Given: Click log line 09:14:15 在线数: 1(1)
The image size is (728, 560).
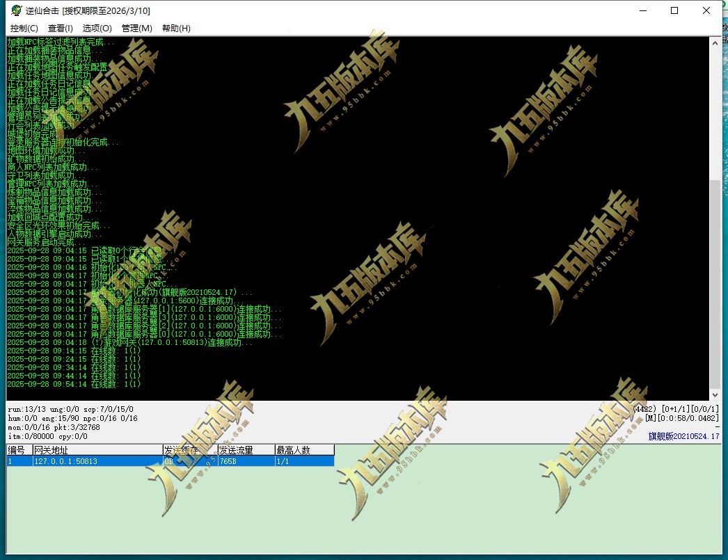Looking at the screenshot, I should click(73, 351).
